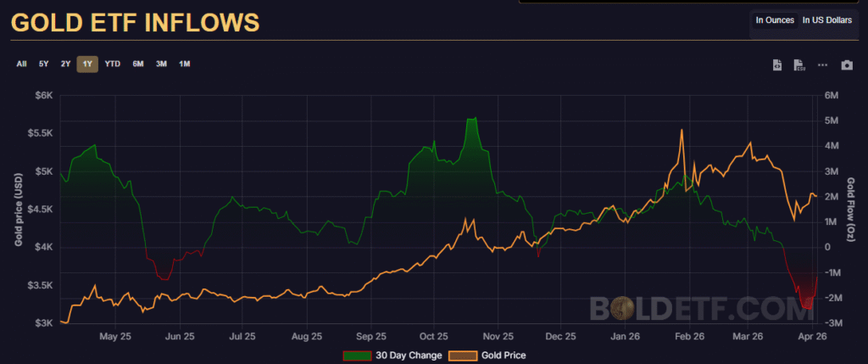Select the All time range
Screen dimensions: 868x364
tap(21, 64)
